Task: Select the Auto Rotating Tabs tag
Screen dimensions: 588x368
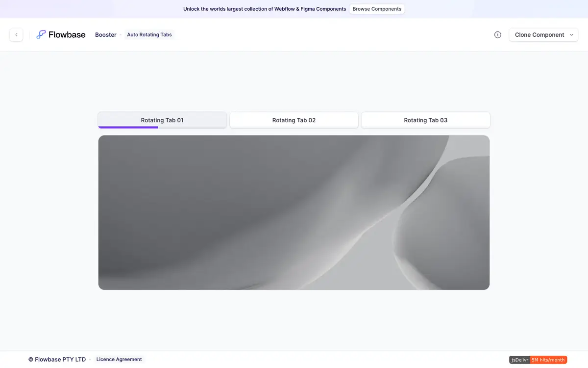Action: point(149,35)
